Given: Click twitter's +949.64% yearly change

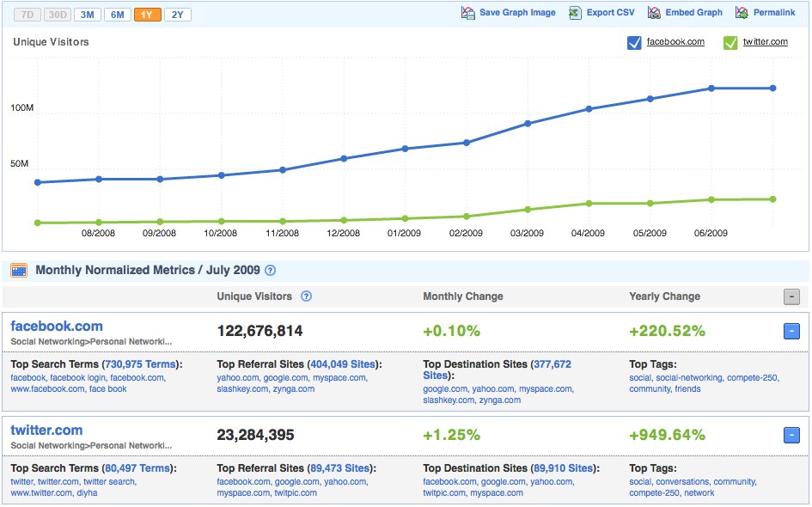Looking at the screenshot, I should click(667, 435).
